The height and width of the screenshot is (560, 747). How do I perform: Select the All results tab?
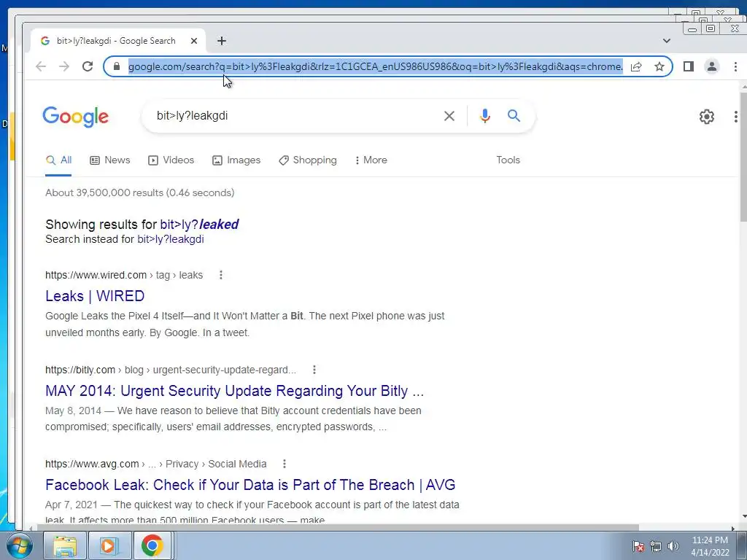(58, 160)
